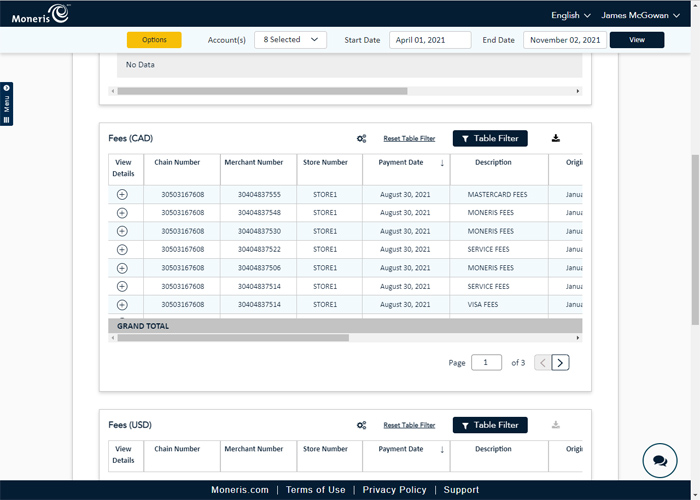Image resolution: width=700 pixels, height=500 pixels.
Task: Expand details for merchant 30404837548 row
Action: [x=122, y=213]
